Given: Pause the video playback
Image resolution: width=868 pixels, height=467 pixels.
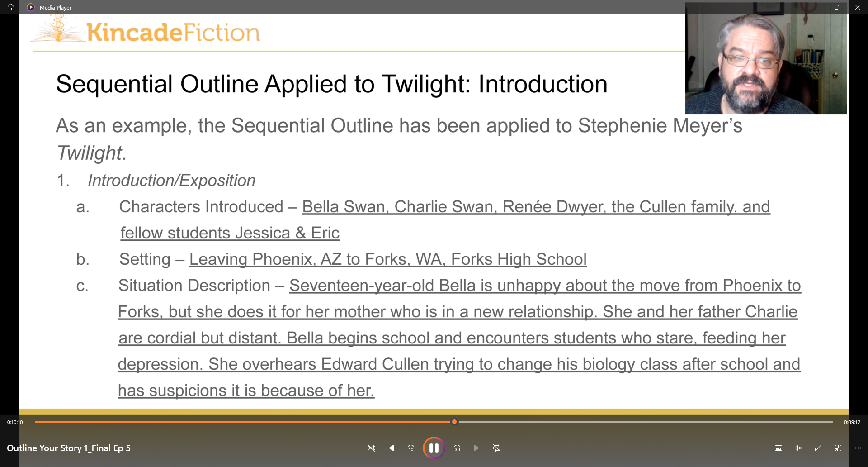Looking at the screenshot, I should 434,448.
